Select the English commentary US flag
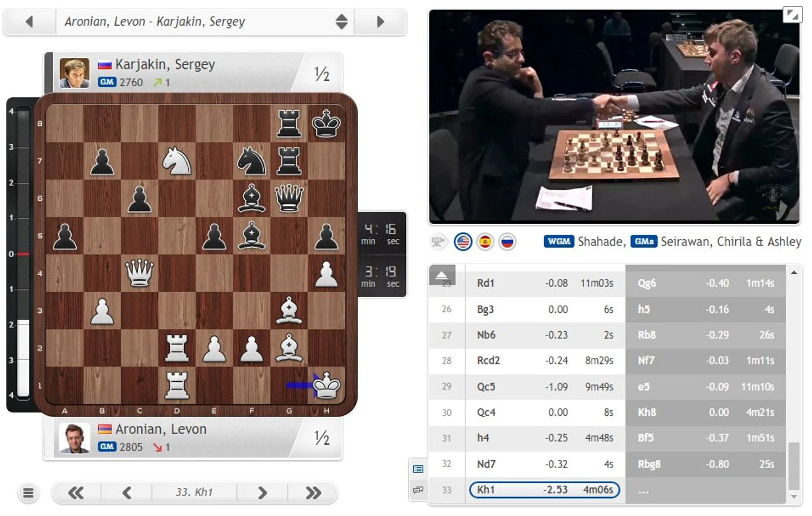 pyautogui.click(x=463, y=242)
